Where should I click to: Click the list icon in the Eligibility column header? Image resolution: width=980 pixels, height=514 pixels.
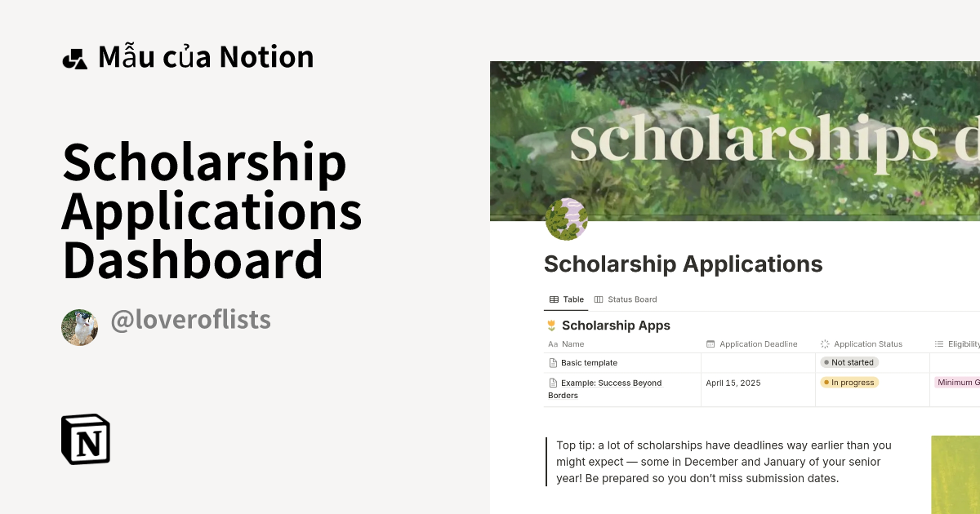point(938,343)
